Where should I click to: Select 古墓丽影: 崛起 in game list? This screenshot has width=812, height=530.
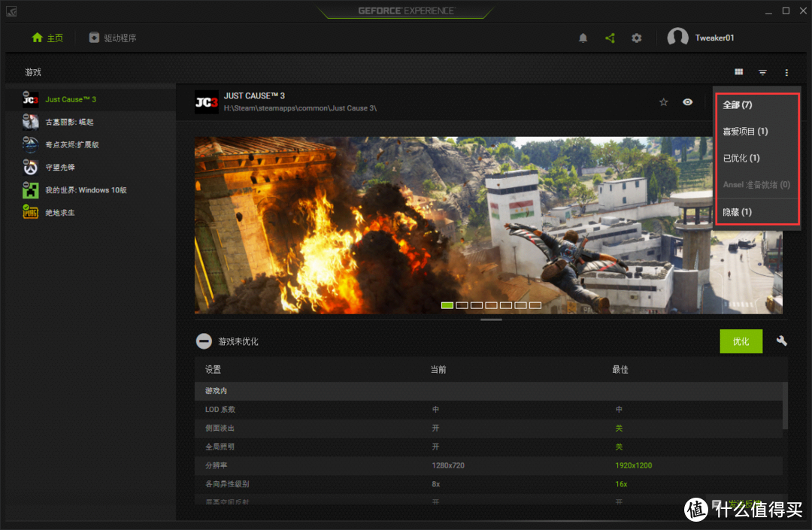coord(91,122)
